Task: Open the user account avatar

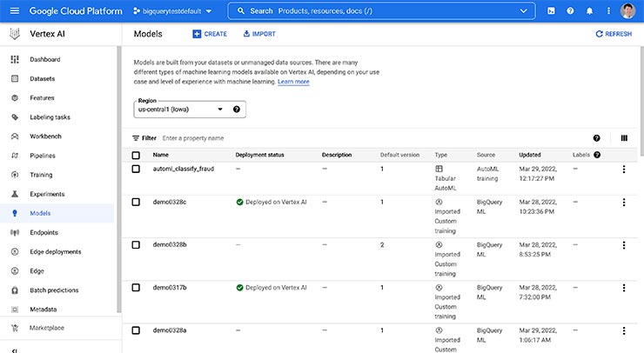Action: tap(627, 11)
